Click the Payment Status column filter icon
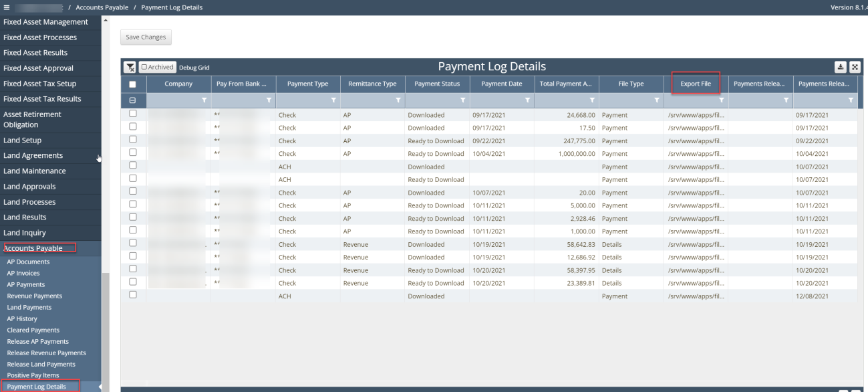The width and height of the screenshot is (868, 392). 462,100
